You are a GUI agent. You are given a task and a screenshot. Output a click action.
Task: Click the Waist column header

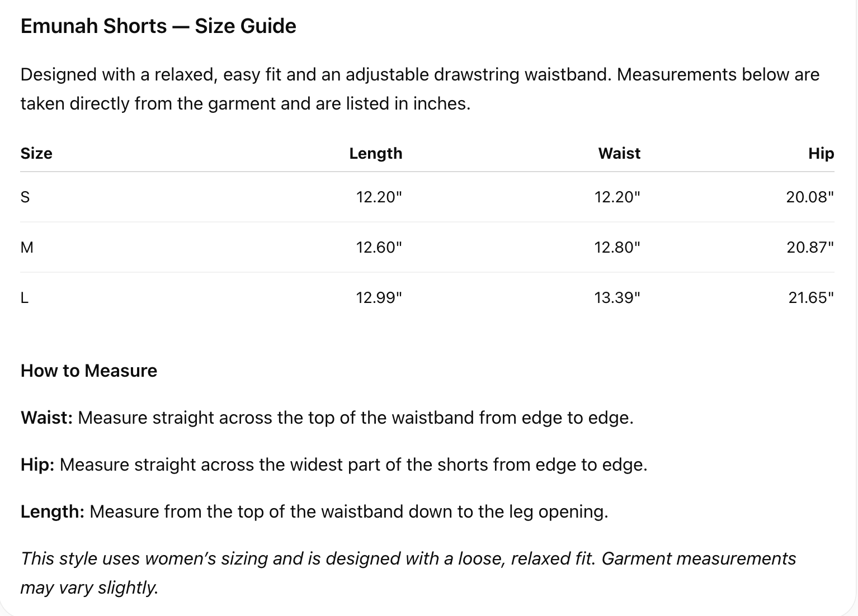click(619, 153)
